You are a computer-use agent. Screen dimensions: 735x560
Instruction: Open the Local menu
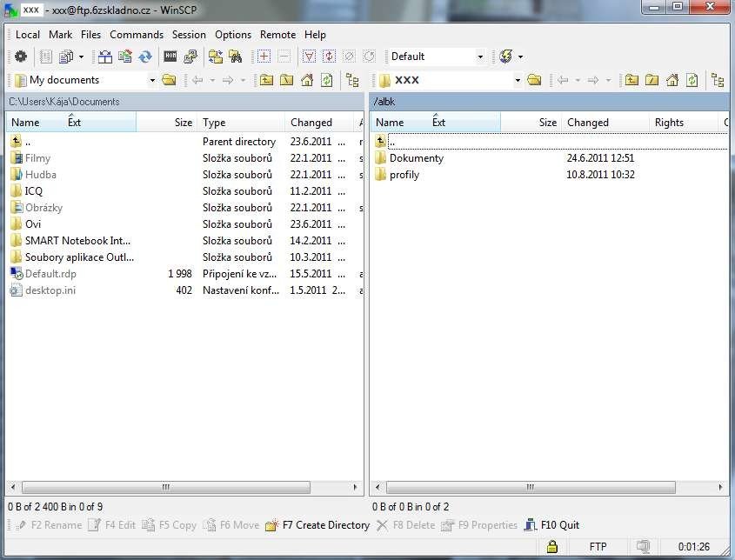click(28, 35)
